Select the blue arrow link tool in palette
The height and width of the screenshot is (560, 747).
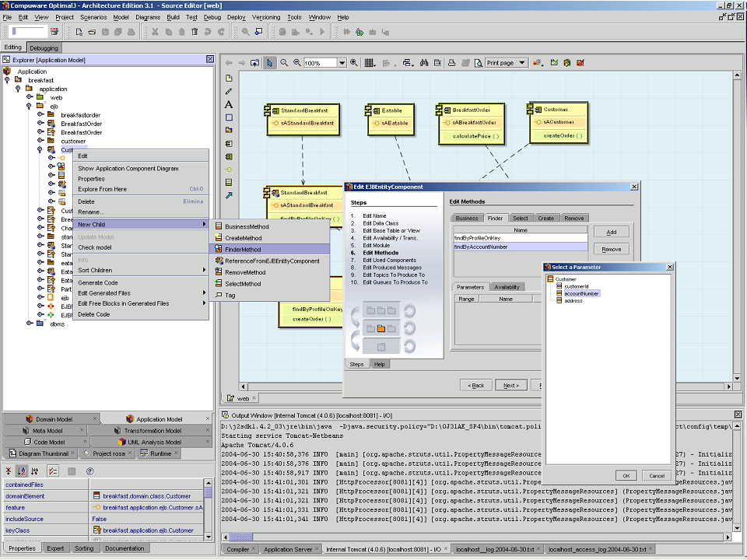229,195
